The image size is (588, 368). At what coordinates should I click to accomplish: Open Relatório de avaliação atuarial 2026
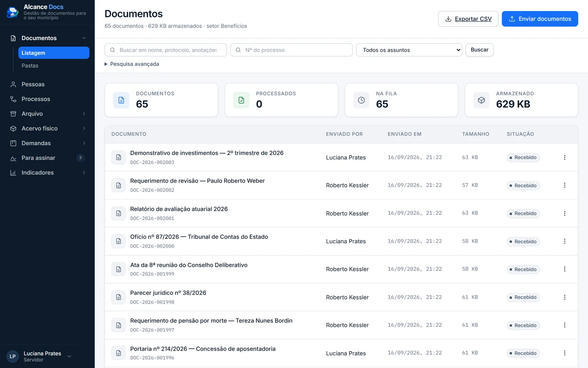point(179,209)
